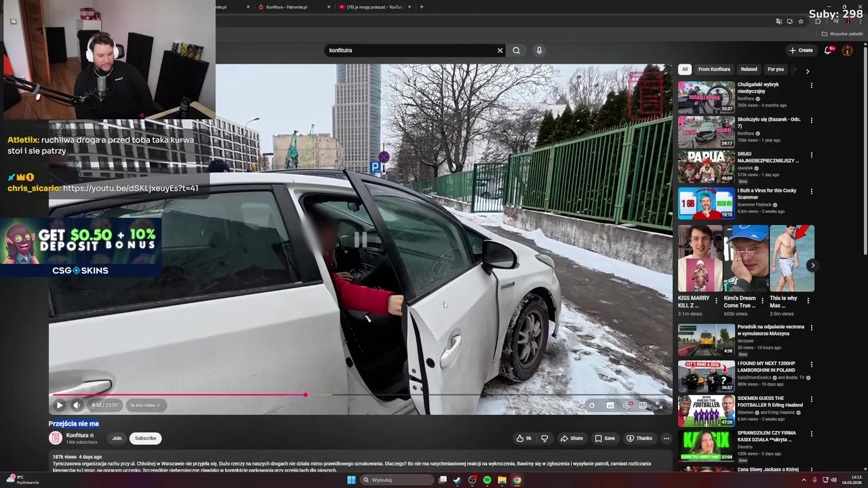The image size is (868, 488).
Task: Open Spotify from the taskbar
Action: (487, 480)
